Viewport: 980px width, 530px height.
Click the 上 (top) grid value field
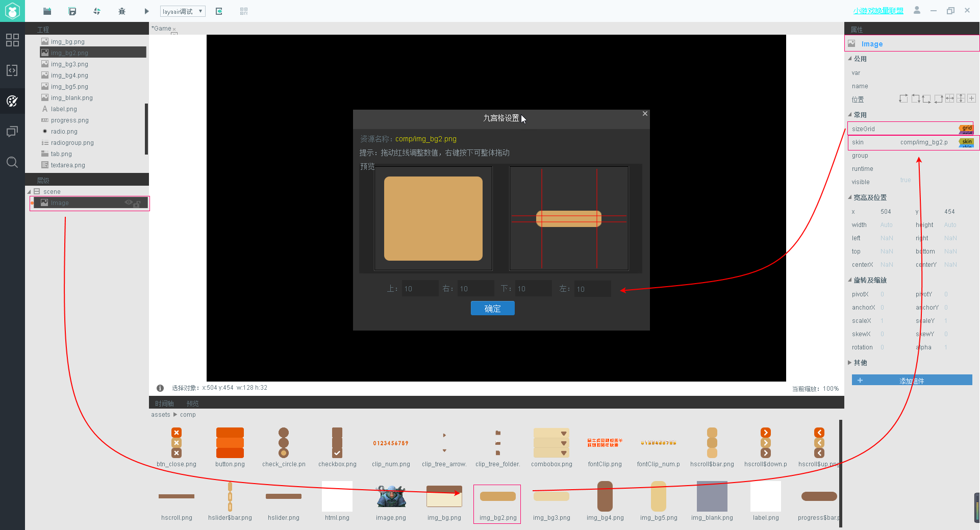coord(420,289)
